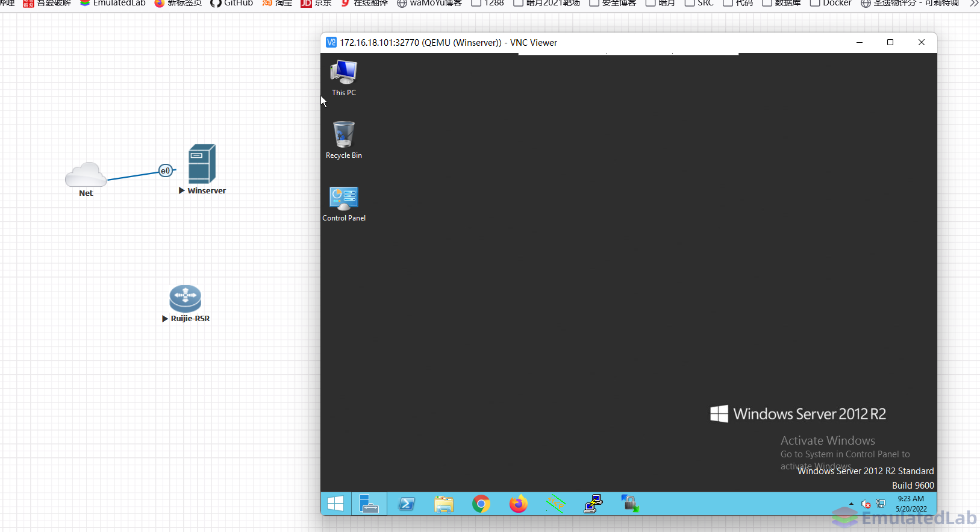Open the SRC bookmark folder
The height and width of the screenshot is (532, 980).
[x=699, y=3]
